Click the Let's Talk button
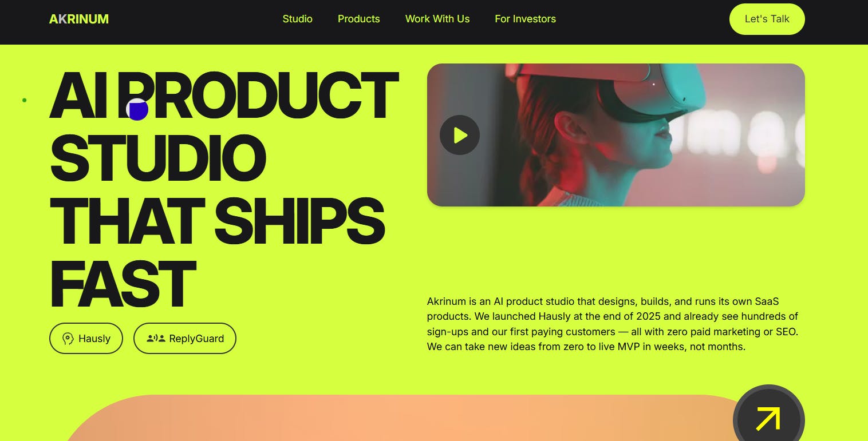Viewport: 868px width, 441px height. click(x=767, y=19)
